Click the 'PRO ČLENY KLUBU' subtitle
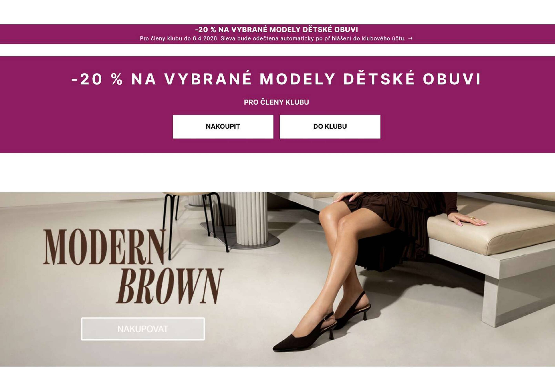Screen dimensions: 555x392 276,102
